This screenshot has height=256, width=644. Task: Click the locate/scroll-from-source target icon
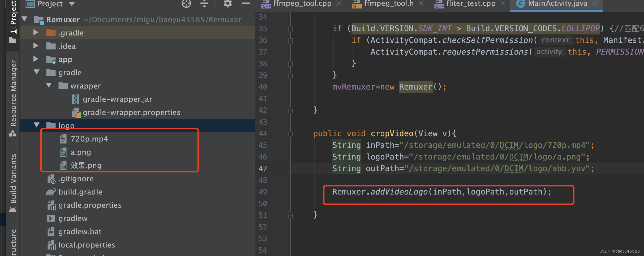[x=186, y=4]
